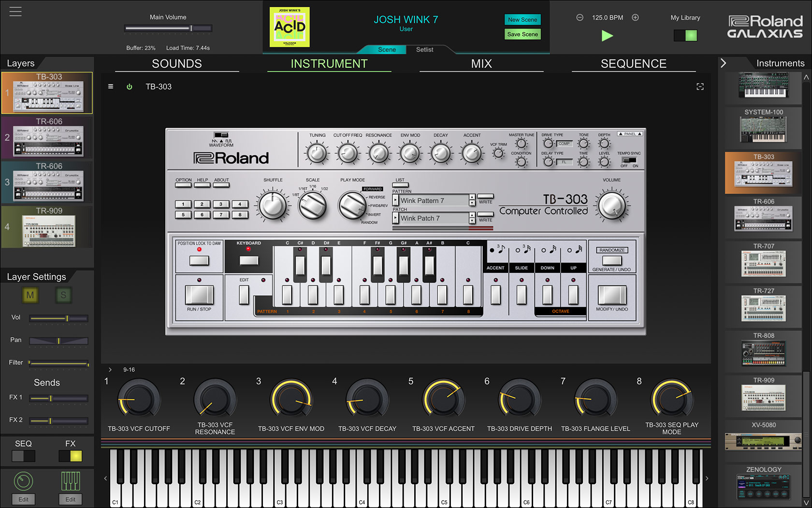This screenshot has height=508, width=812.
Task: Open the hamburger main menu
Action: [x=15, y=11]
